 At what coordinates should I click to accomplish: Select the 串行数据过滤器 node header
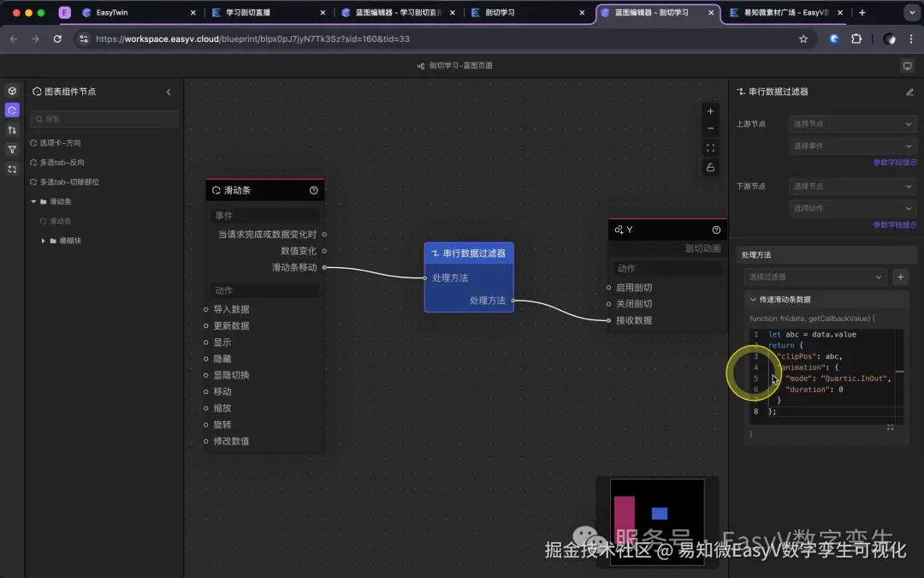point(469,253)
